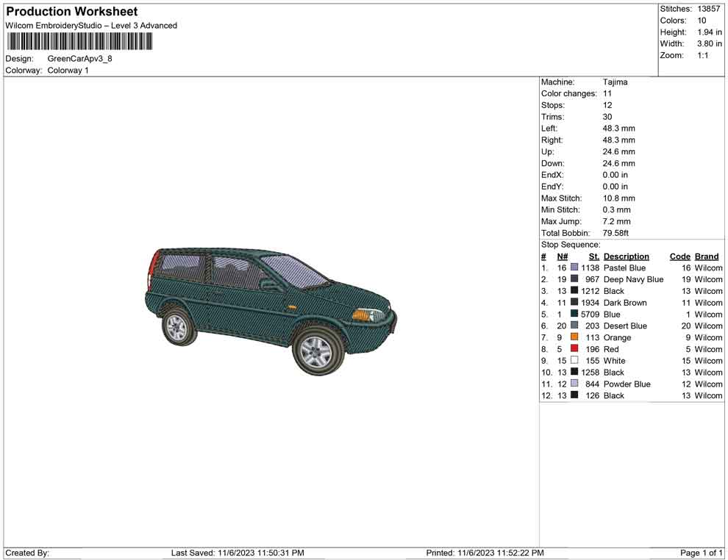Click the Desert Blue thread swatch
728x560 pixels.
(574, 326)
